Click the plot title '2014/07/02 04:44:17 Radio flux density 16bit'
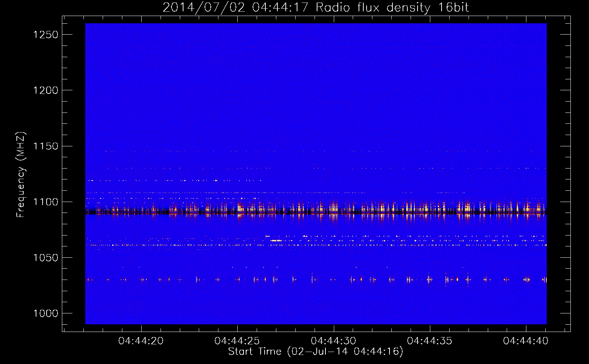 coord(316,7)
